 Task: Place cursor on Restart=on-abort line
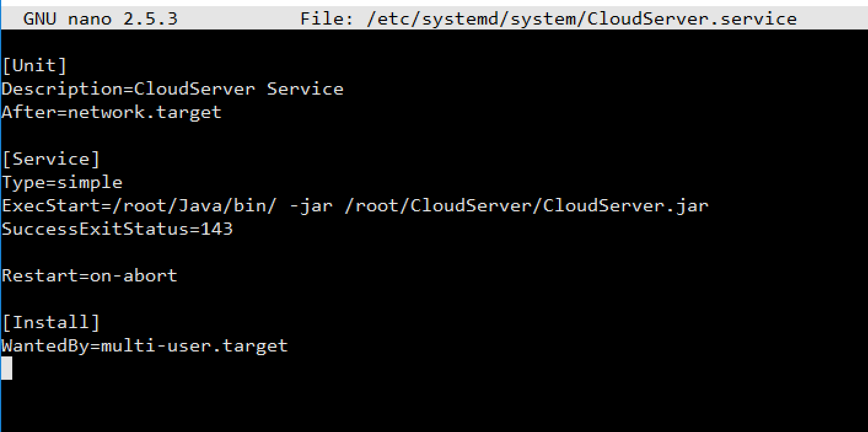point(89,276)
